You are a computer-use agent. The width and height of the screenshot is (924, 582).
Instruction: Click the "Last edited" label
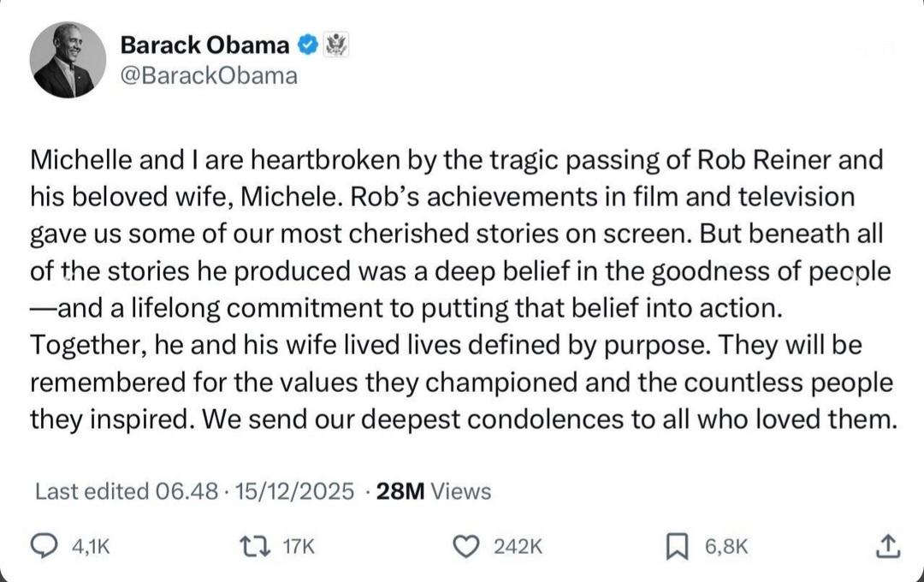click(92, 491)
